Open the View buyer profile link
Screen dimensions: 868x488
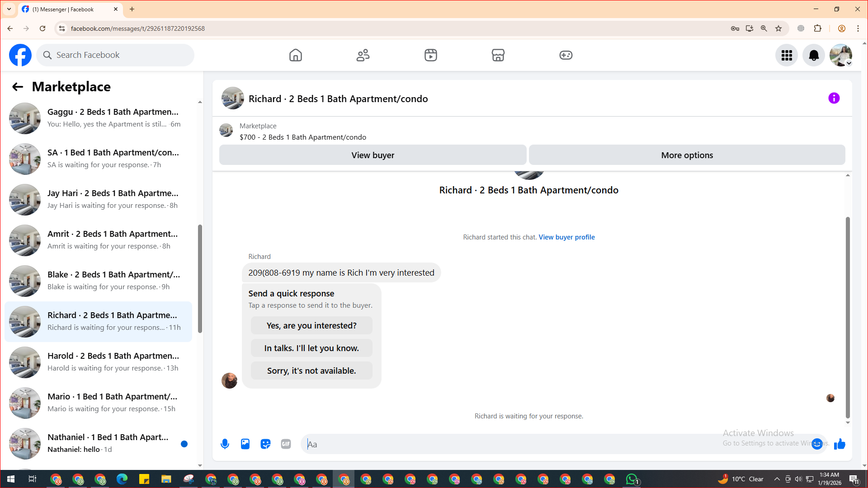(x=566, y=237)
